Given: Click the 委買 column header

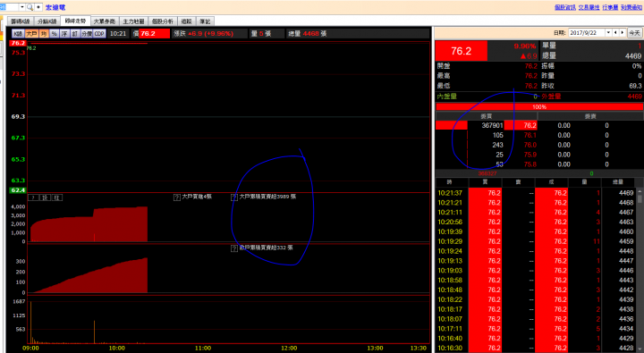Looking at the screenshot, I should tap(487, 116).
